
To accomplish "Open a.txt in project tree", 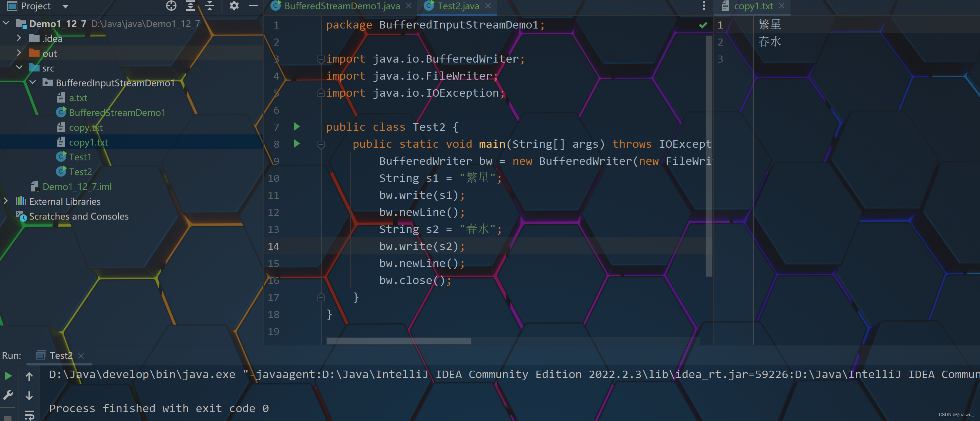I will [78, 98].
